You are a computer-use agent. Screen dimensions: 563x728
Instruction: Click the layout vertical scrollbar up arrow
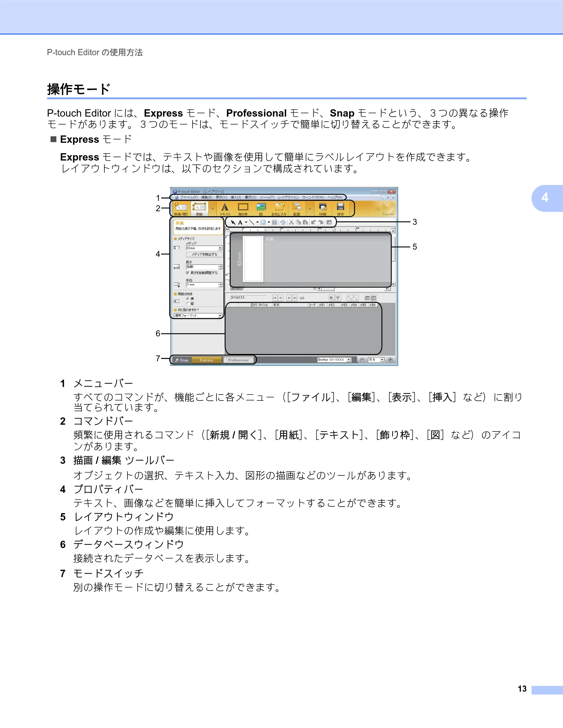[x=393, y=231]
